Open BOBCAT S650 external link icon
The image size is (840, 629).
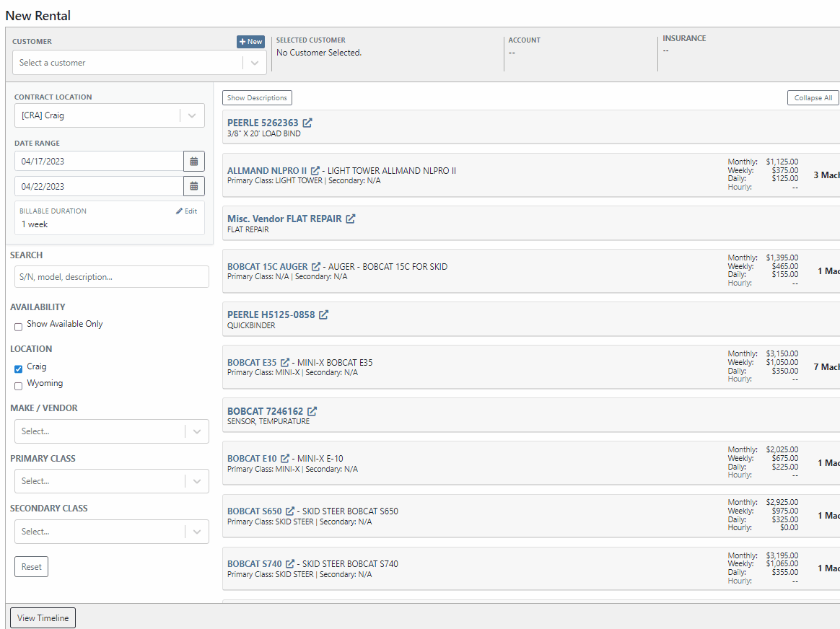290,511
